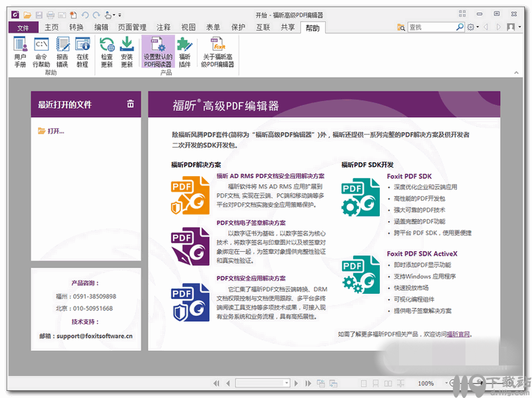Open the user account dropdown arrow
The width and height of the screenshot is (532, 398).
[x=519, y=27]
